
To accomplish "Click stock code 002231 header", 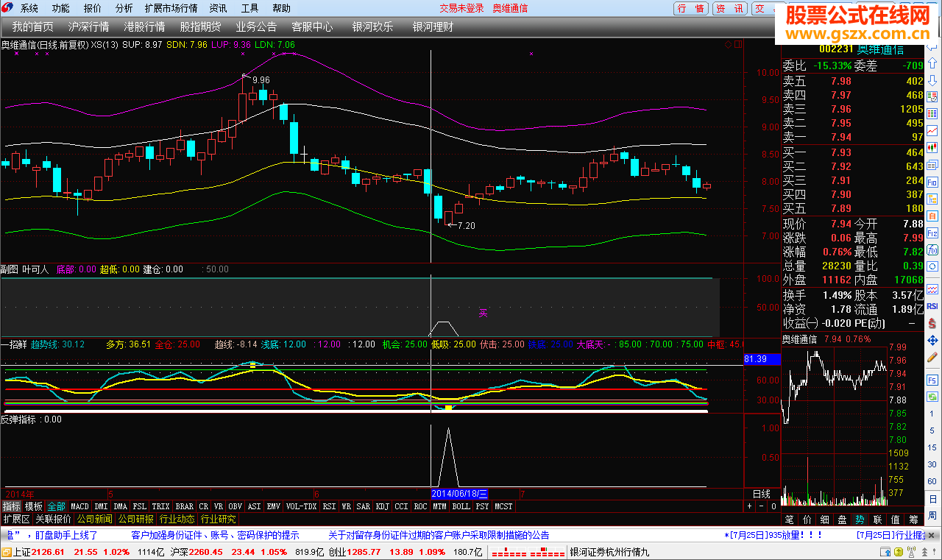I will (x=837, y=49).
